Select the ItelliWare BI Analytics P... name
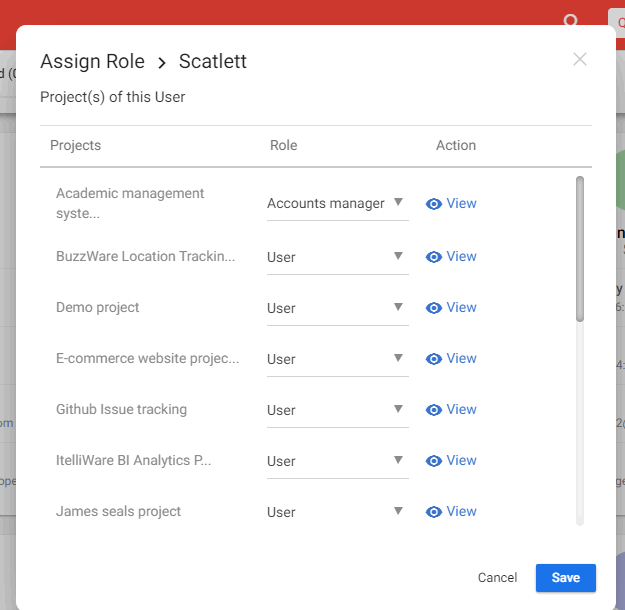Viewport: 625px width, 610px height. [134, 460]
